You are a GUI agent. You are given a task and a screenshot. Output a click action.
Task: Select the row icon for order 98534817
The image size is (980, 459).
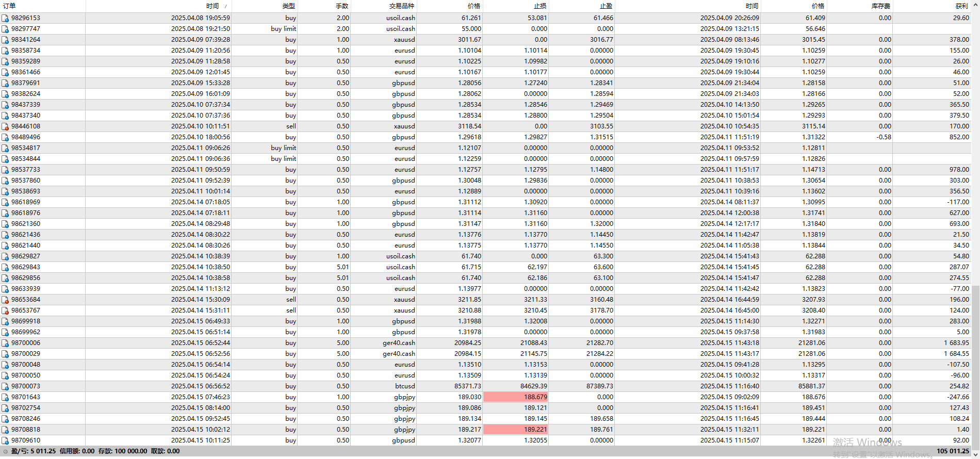5,148
